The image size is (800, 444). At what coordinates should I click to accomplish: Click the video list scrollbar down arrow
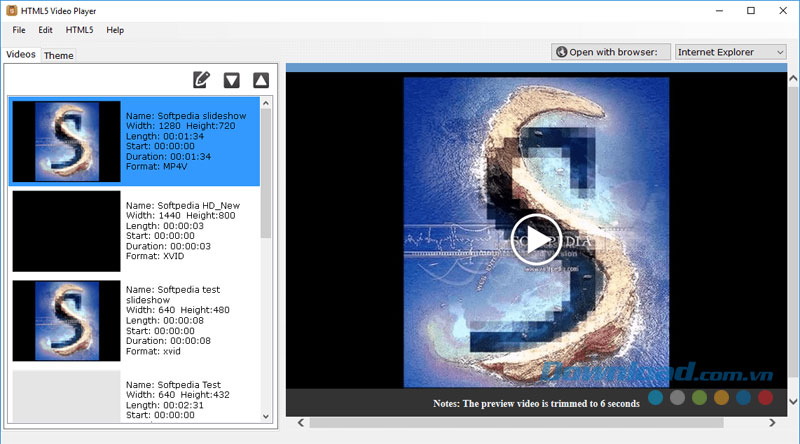click(x=266, y=416)
